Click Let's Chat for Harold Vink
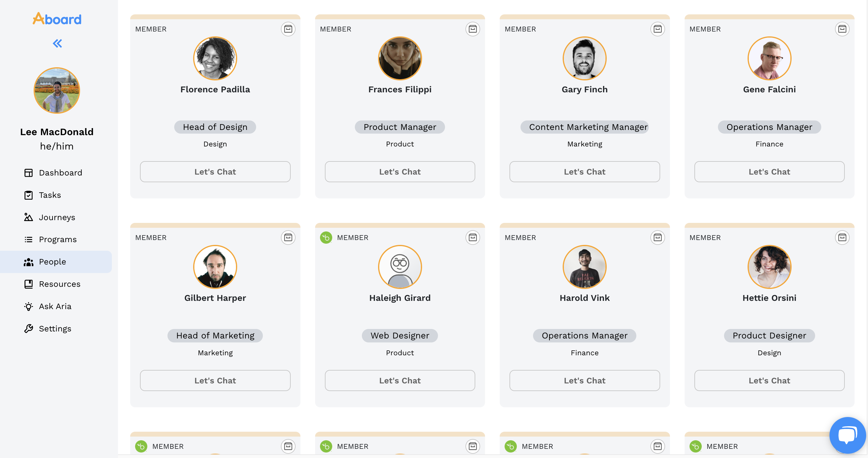The height and width of the screenshot is (458, 868). tap(584, 380)
